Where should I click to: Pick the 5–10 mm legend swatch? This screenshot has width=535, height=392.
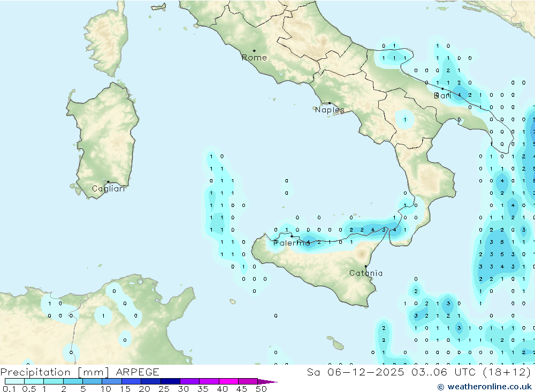click(93, 381)
